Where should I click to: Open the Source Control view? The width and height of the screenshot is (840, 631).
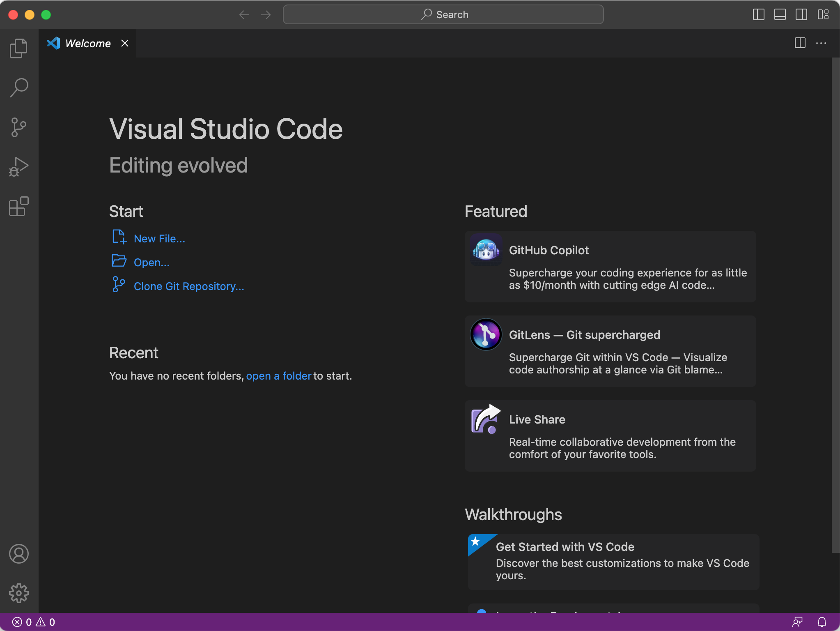point(18,127)
